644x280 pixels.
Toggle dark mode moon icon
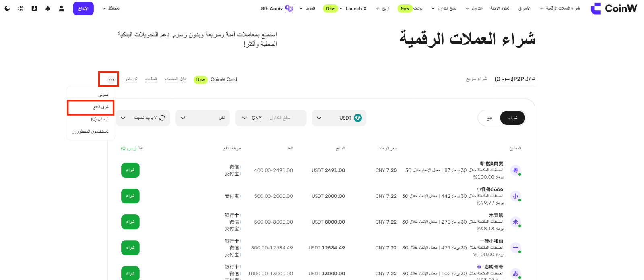point(7,8)
